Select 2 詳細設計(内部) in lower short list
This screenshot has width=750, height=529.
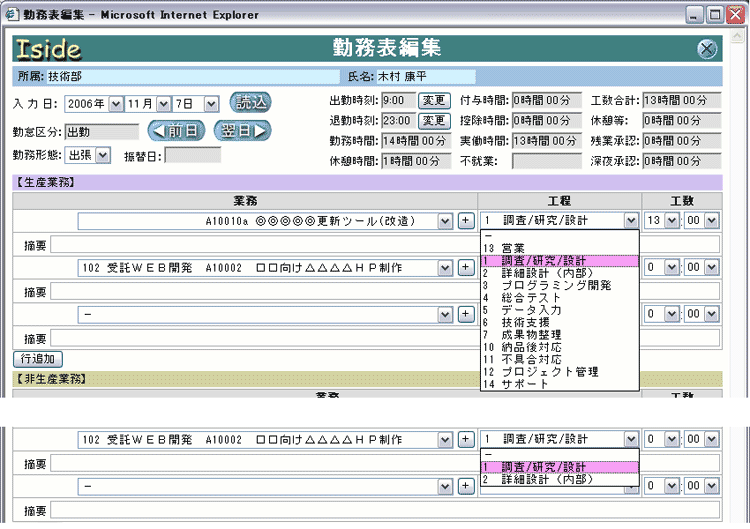point(560,479)
